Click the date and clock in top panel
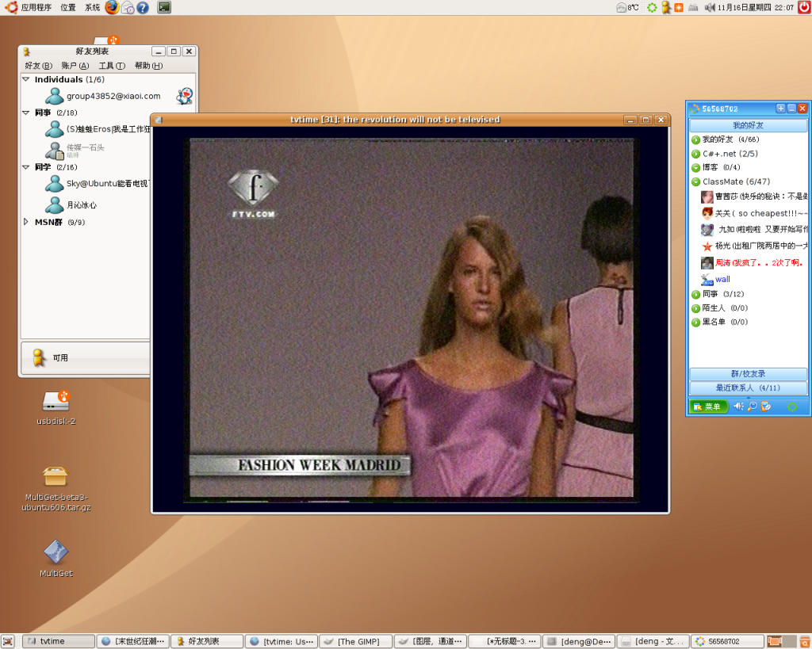Image resolution: width=812 pixels, height=649 pixels. tap(756, 7)
